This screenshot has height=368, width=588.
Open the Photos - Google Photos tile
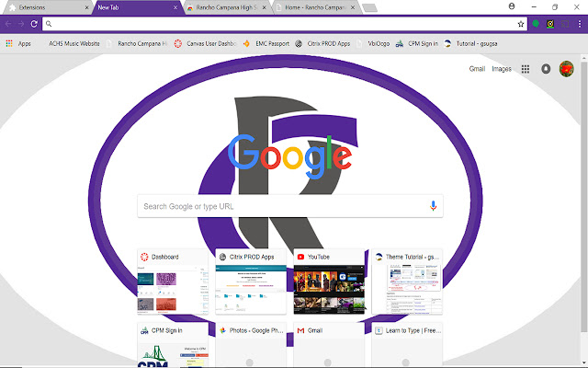tap(251, 345)
